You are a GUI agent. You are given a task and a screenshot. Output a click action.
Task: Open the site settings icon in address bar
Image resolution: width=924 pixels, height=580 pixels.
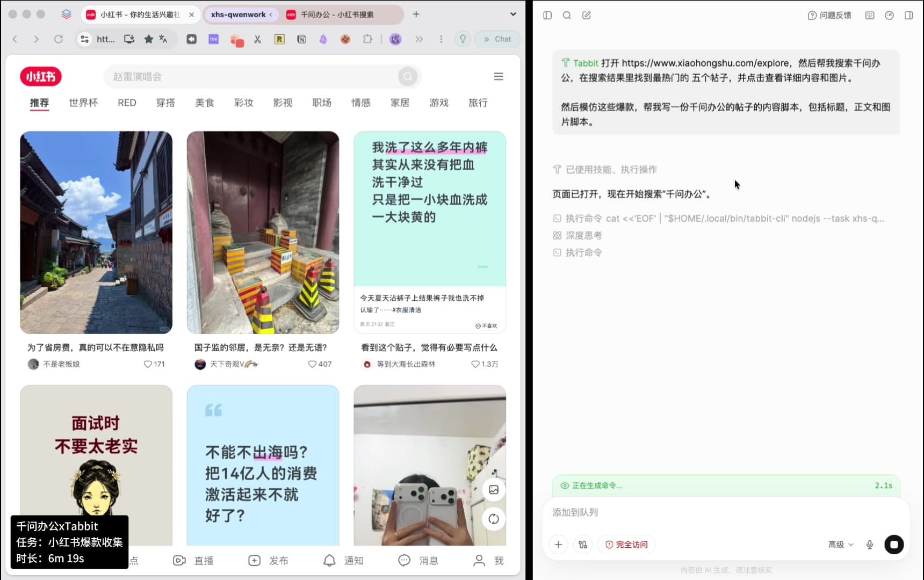(84, 39)
